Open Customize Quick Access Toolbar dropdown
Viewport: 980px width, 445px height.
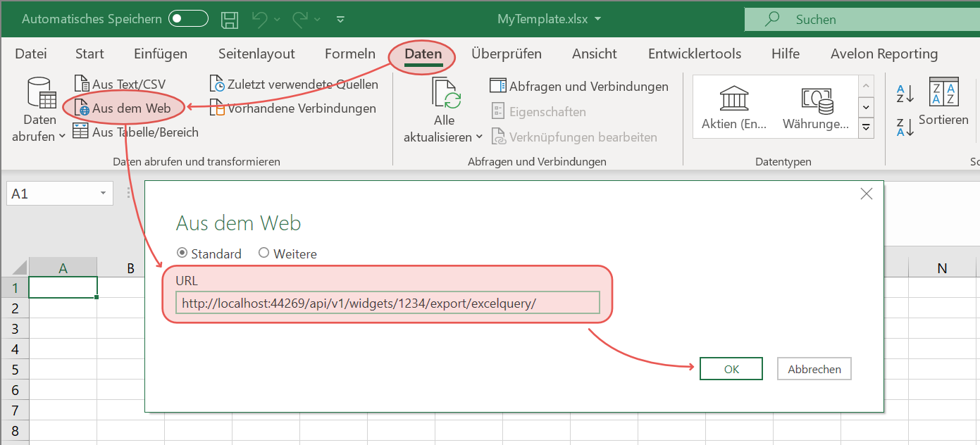coord(341,20)
